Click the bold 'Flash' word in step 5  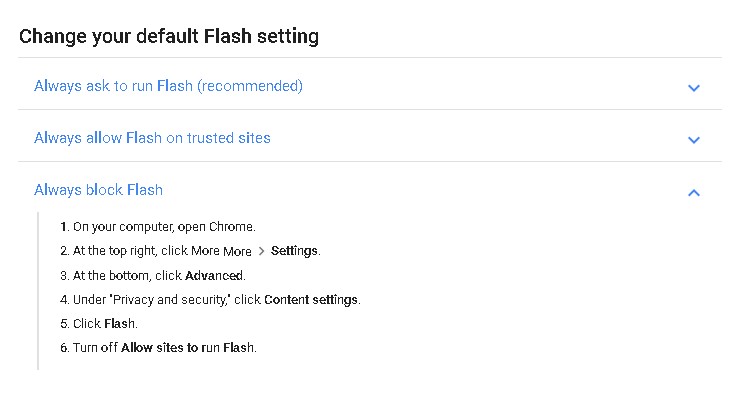pyautogui.click(x=120, y=324)
